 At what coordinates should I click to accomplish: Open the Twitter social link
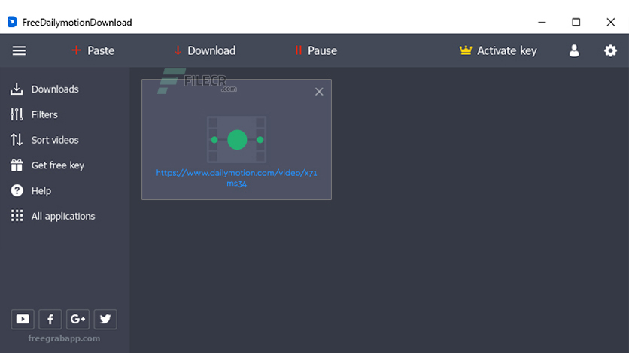pos(105,319)
